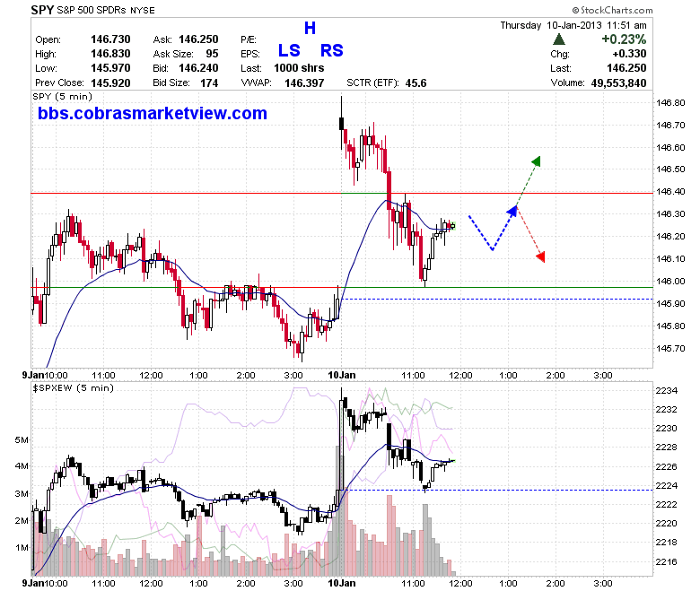The width and height of the screenshot is (700, 591).
Task: Click the green up-triangle change indicator
Action: [559, 39]
